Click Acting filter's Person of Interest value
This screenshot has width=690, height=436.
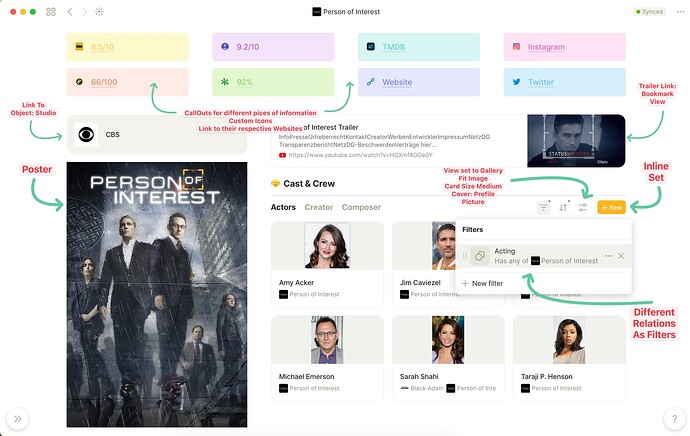click(565, 261)
